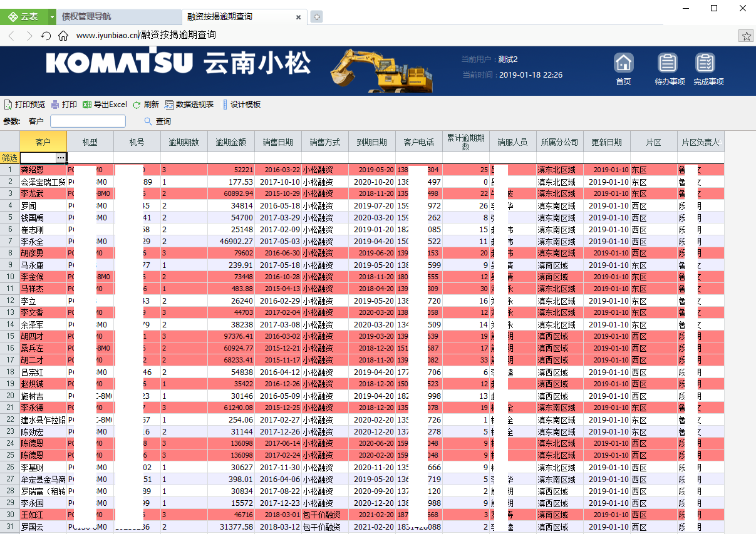Click the 查询 search button
Image resolution: width=756 pixels, height=534 pixels.
[x=158, y=121]
